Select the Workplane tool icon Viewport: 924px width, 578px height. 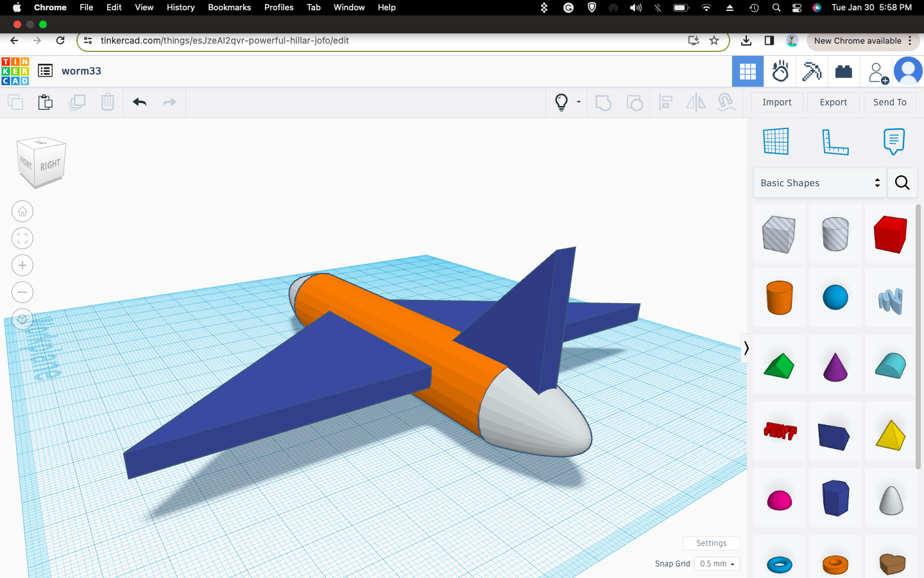pyautogui.click(x=776, y=141)
